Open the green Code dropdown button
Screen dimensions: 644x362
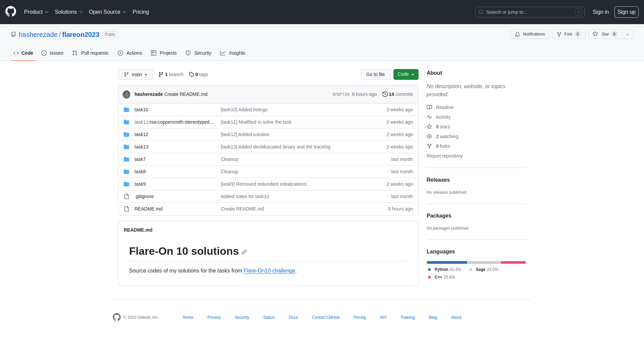[x=406, y=74]
